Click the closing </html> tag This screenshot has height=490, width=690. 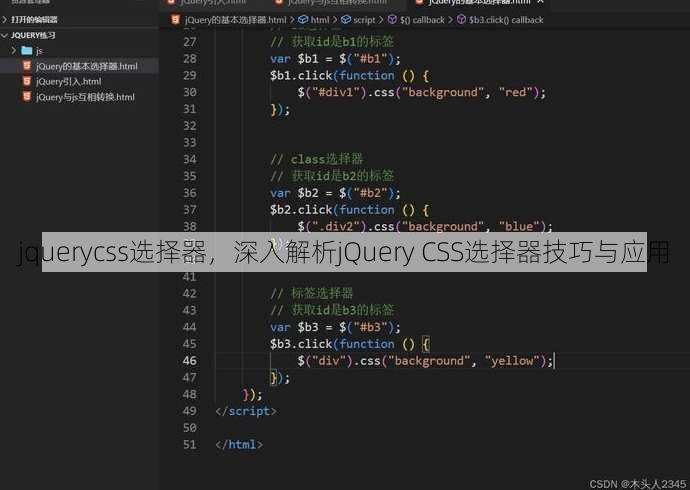239,445
